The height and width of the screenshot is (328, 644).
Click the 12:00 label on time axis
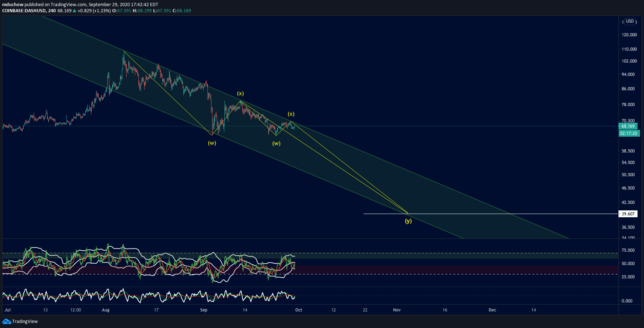point(76,310)
